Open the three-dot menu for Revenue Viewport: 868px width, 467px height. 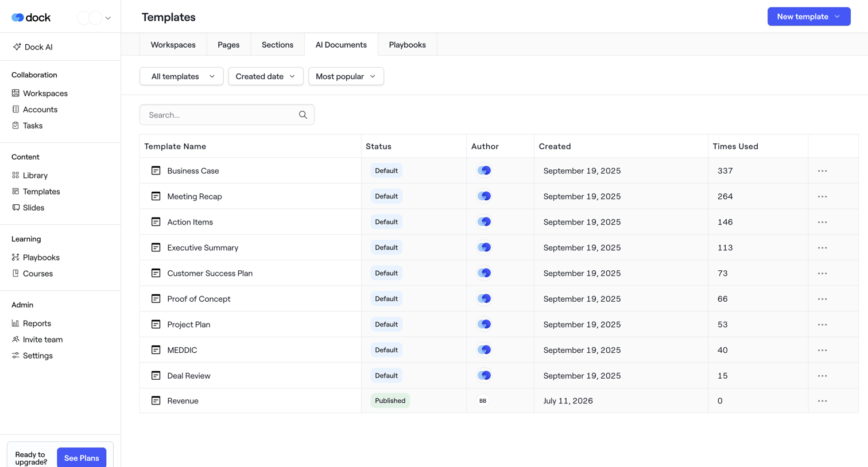tap(822, 401)
